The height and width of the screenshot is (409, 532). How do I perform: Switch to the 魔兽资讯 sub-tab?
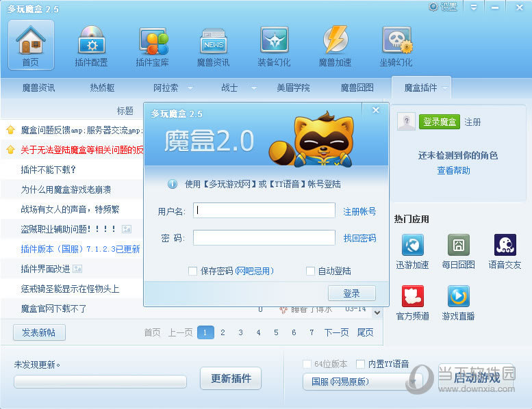(38, 88)
